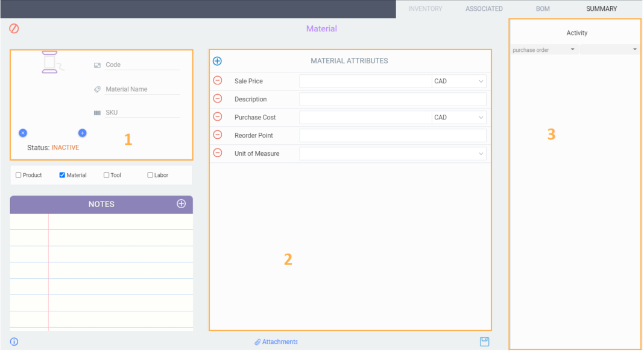Uncheck the Material checkbox
Viewport: 644px width, 353px height.
click(62, 175)
